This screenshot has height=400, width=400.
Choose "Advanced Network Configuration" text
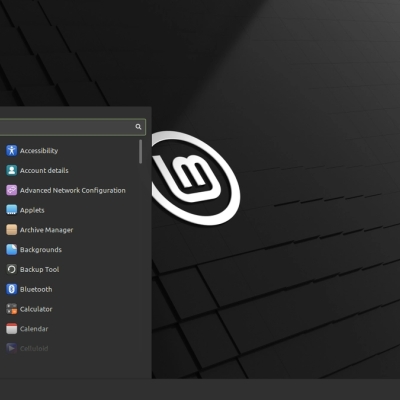click(73, 190)
